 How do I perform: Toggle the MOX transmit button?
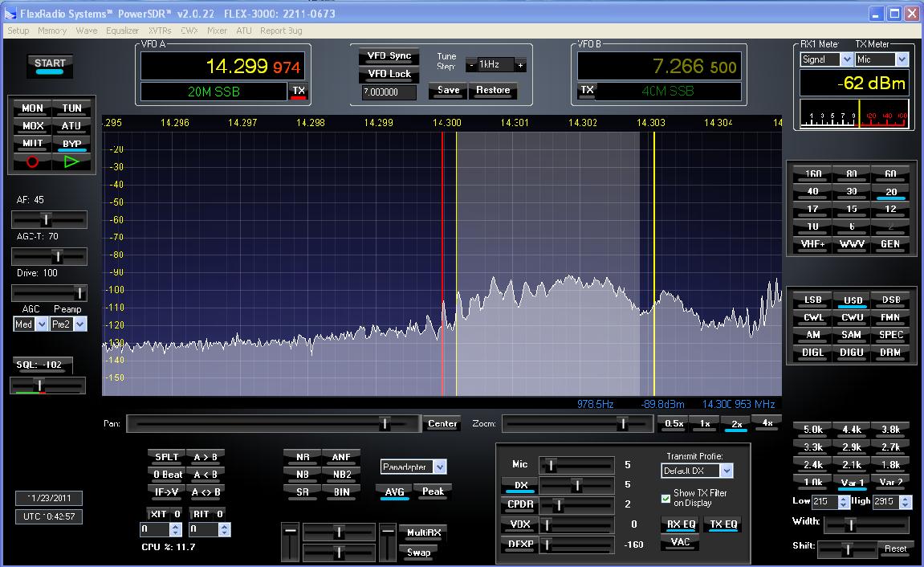tap(32, 126)
